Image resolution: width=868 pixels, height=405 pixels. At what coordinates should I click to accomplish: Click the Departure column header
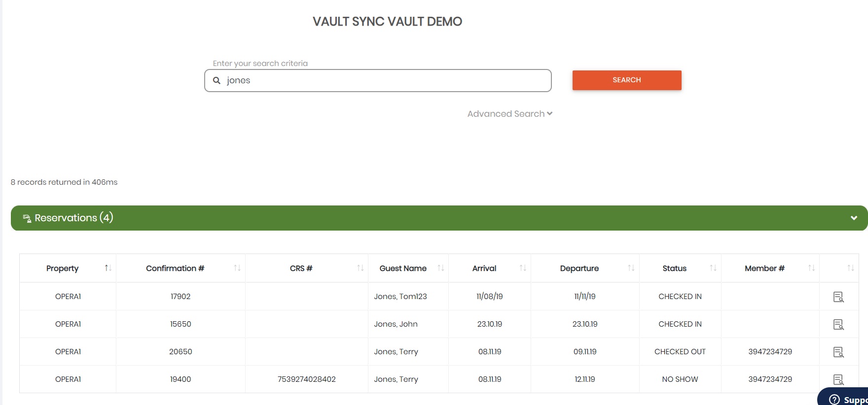pyautogui.click(x=579, y=269)
